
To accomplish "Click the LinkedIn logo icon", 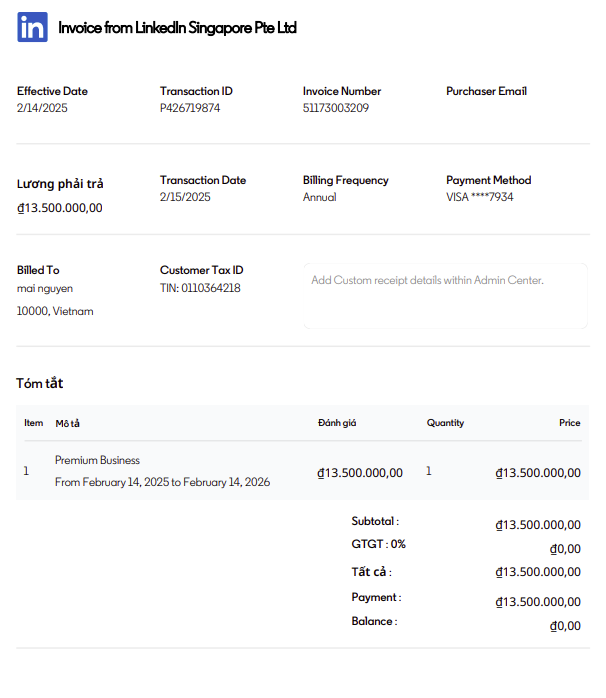I will [32, 27].
